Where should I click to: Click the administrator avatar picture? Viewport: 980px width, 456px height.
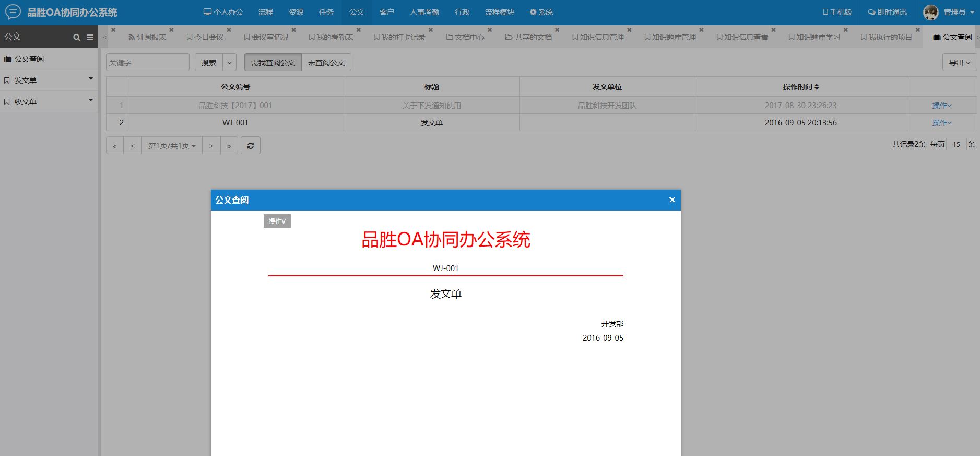931,12
